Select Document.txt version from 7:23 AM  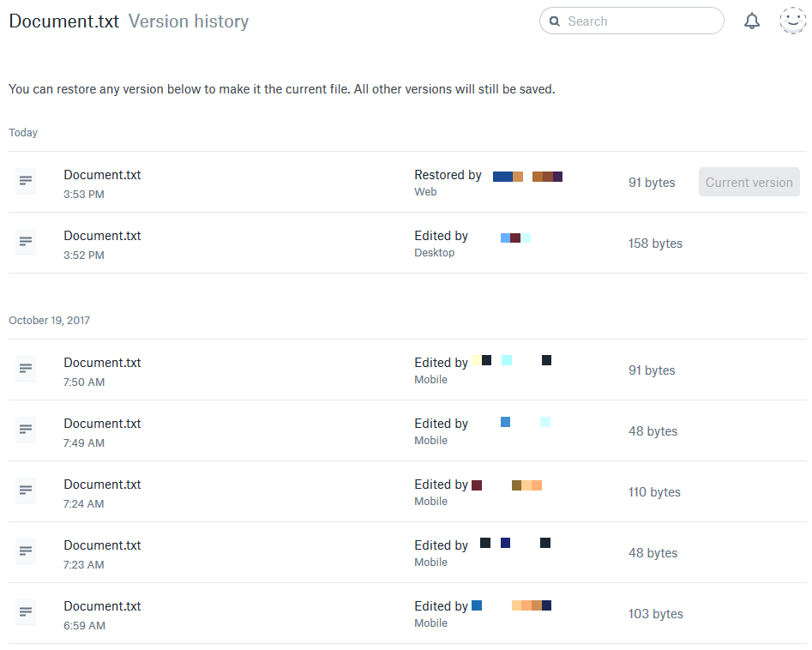(x=102, y=545)
